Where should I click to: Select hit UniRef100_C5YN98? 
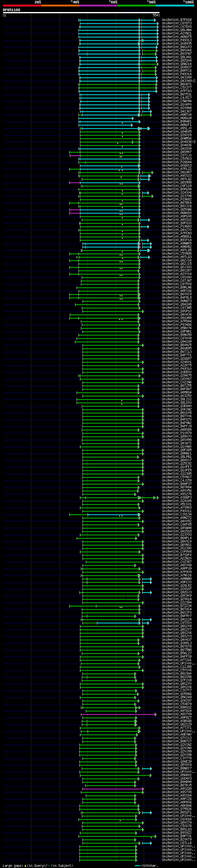tap(177, 254)
